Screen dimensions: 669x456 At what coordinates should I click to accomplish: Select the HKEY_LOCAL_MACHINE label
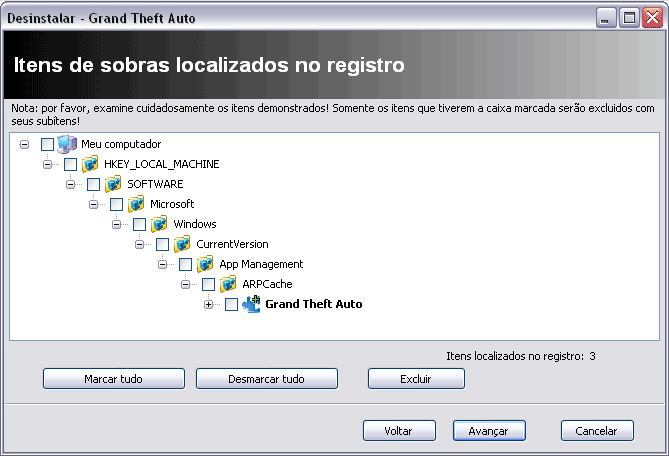pyautogui.click(x=162, y=164)
